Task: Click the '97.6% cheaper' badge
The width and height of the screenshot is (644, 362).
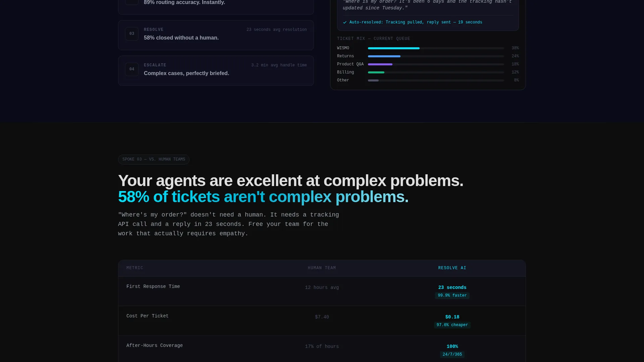Action: [x=452, y=325]
